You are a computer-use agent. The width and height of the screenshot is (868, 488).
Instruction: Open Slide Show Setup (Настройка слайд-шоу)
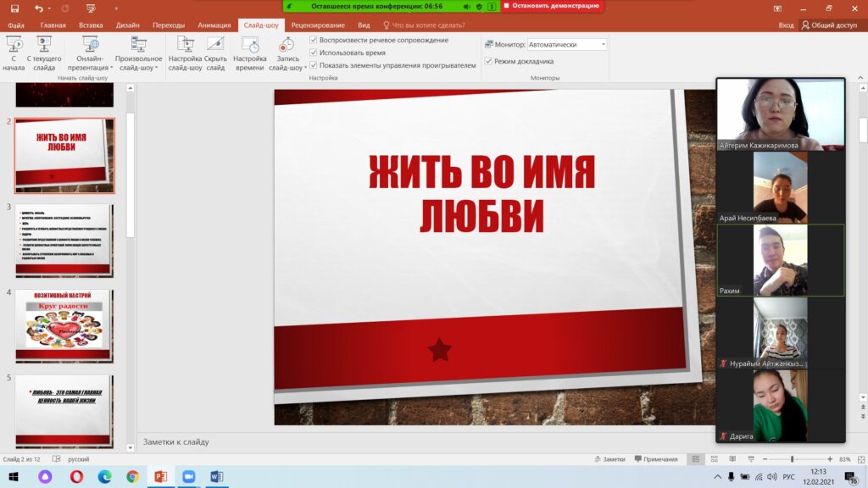point(185,53)
